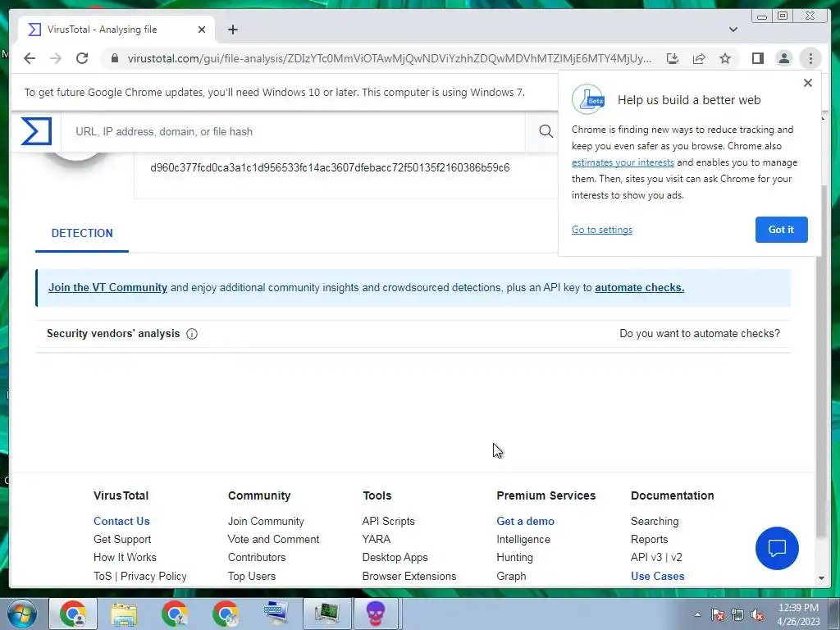This screenshot has width=840, height=630.
Task: Open the Intelligence footer link
Action: 523,539
